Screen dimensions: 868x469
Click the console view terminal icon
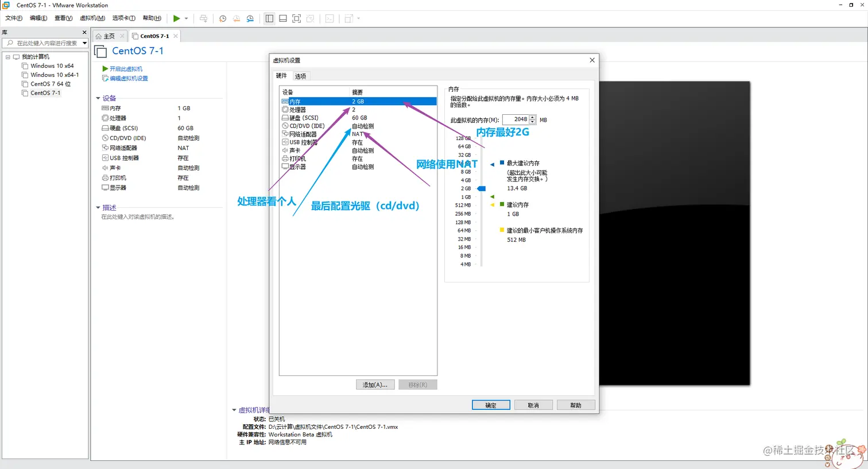[x=330, y=18]
